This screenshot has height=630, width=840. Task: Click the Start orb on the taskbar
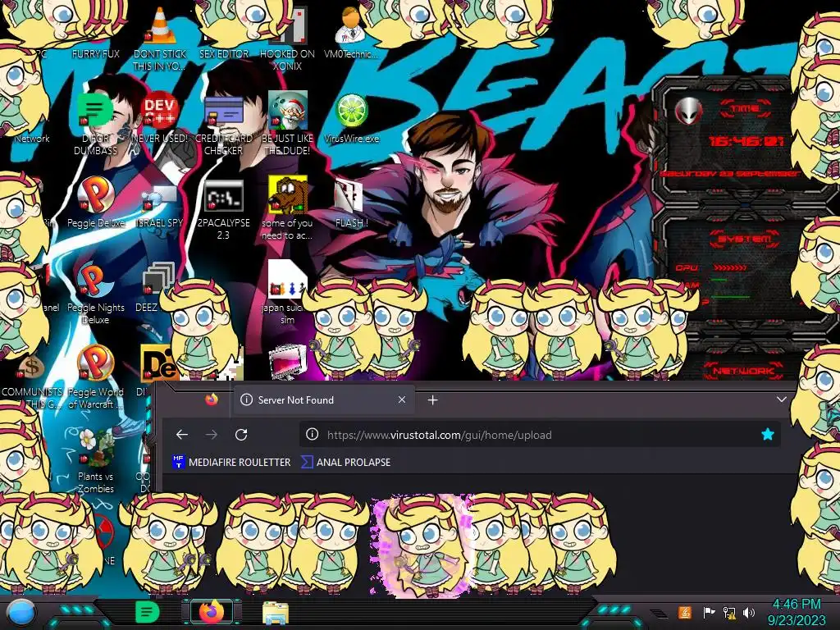pos(21,614)
